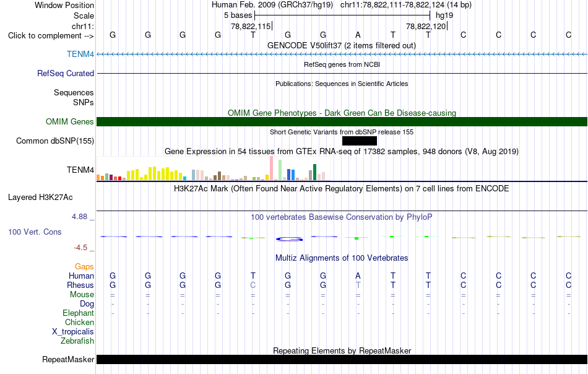This screenshot has width=588, height=374.
Task: Open the TENM4 GENCODE gene label
Action: point(80,54)
